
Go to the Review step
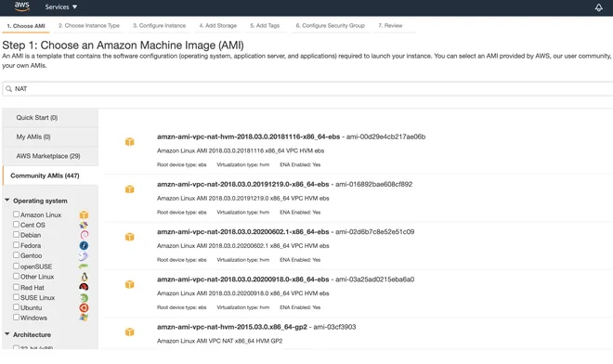390,26
